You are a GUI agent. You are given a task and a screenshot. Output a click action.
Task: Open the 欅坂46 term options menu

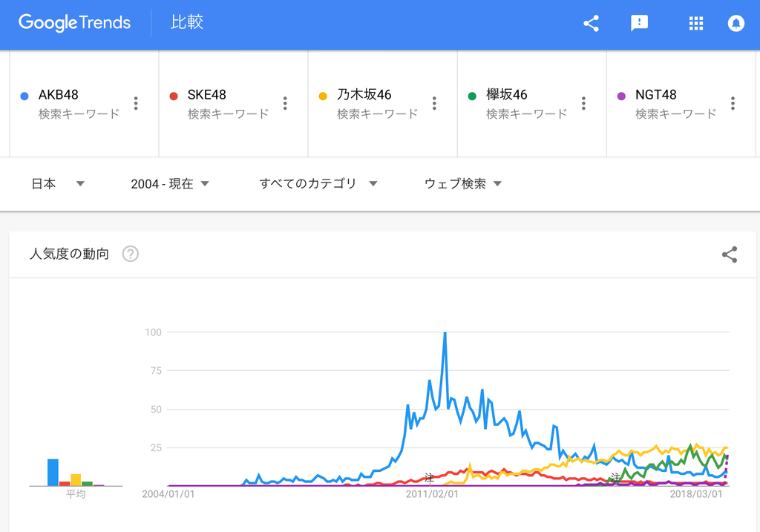[x=583, y=103]
